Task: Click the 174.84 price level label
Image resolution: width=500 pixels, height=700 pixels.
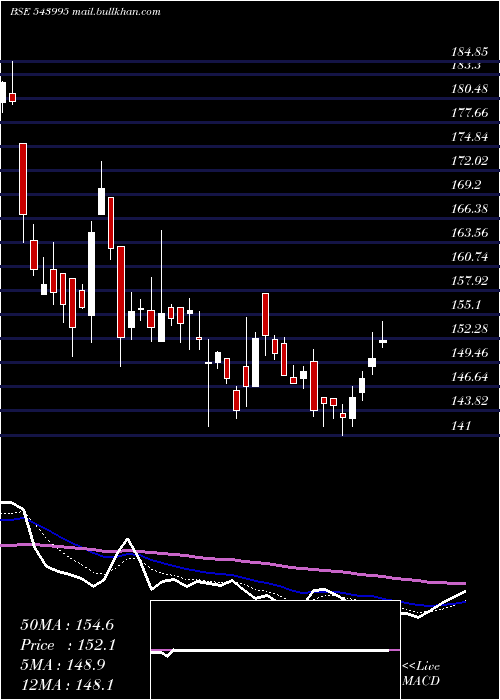Action: pos(469,138)
